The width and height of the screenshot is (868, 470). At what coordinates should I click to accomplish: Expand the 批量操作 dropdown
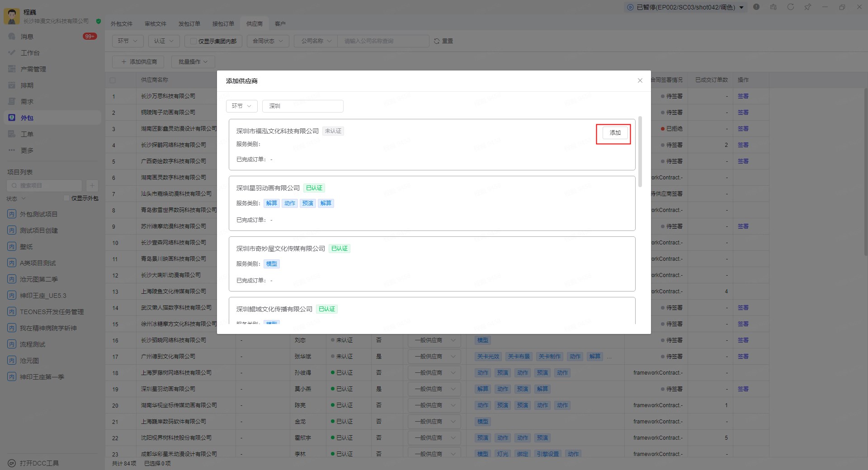coord(193,62)
